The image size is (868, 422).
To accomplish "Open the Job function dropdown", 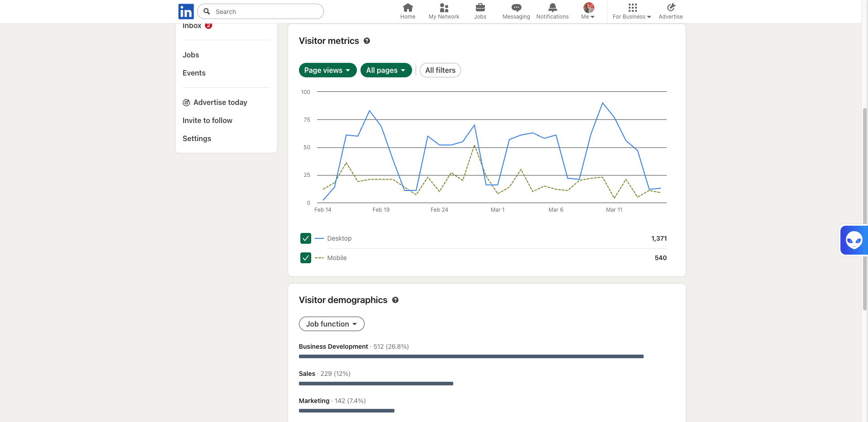I will pyautogui.click(x=332, y=324).
